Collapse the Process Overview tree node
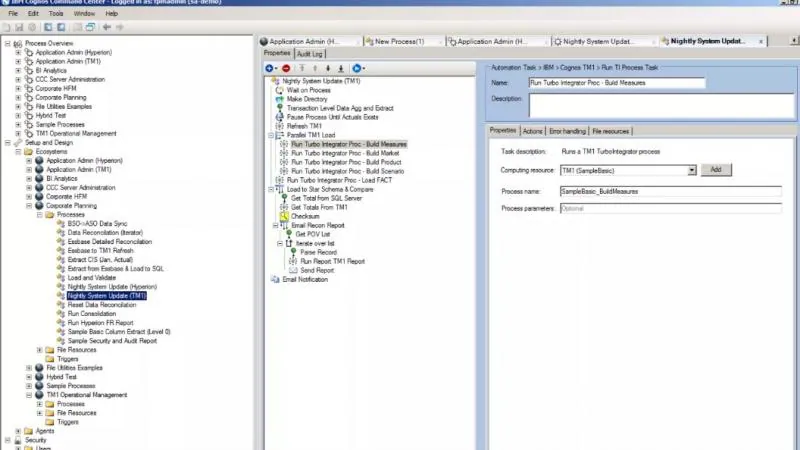Screen dimensions: 800x450 (8, 44)
